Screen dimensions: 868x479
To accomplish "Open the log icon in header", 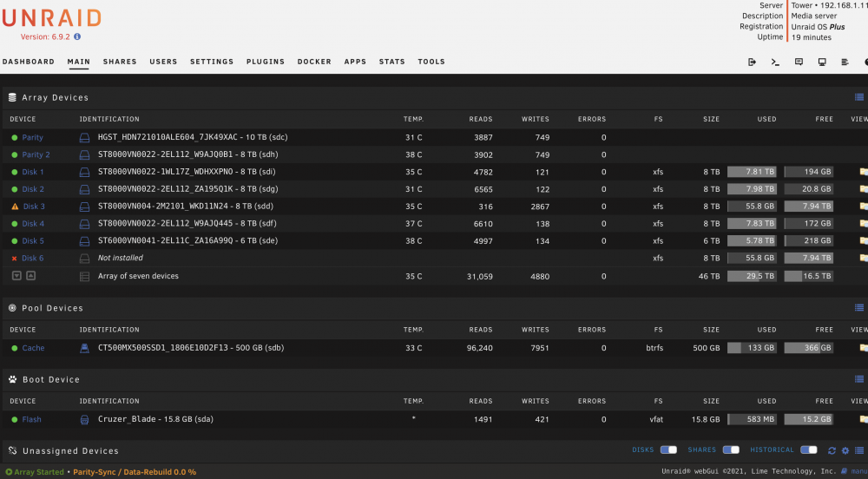I will point(845,62).
